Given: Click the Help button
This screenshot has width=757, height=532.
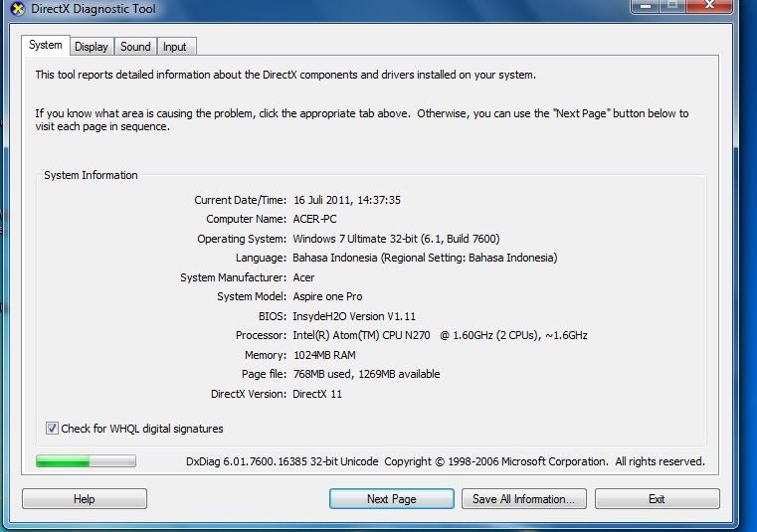Looking at the screenshot, I should click(x=85, y=499).
